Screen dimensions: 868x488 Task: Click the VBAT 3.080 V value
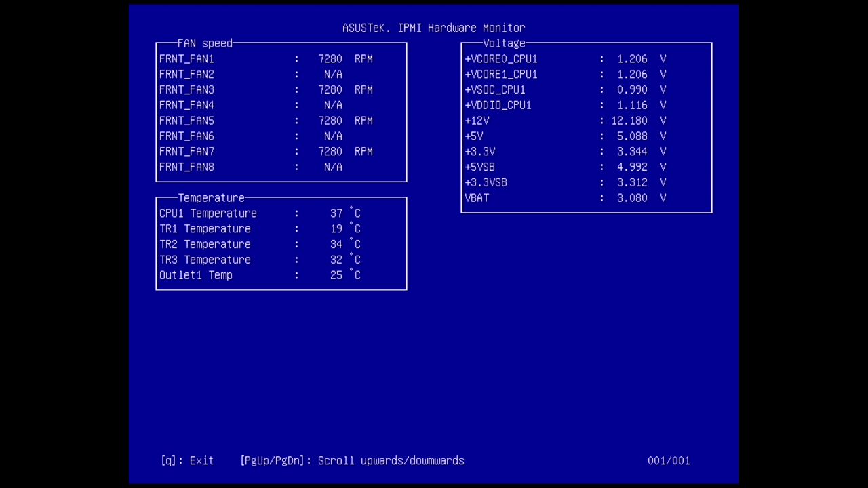click(642, 198)
